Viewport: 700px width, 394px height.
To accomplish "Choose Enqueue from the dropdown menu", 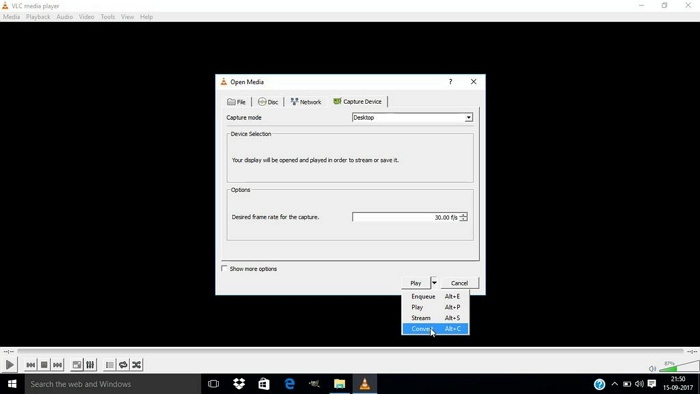I will pyautogui.click(x=435, y=296).
